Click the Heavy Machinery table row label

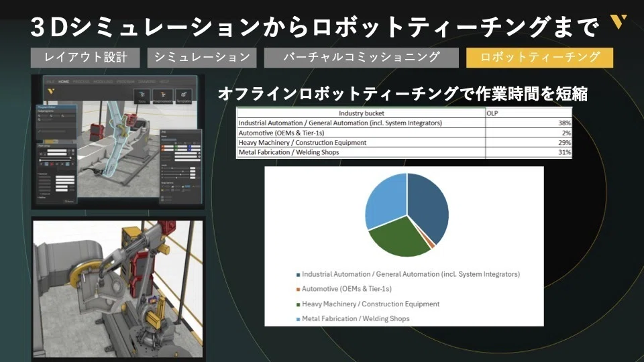pyautogui.click(x=303, y=142)
